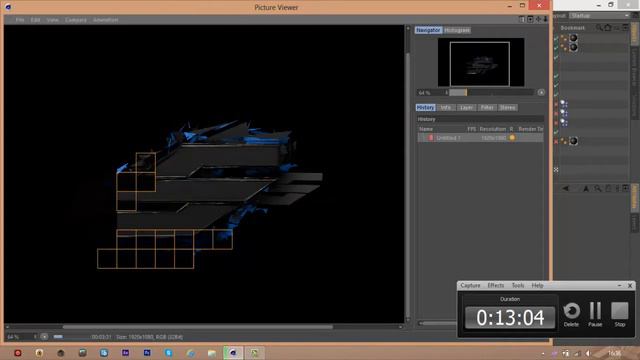640x360 pixels.
Task: Switch to the Histogram tab
Action: point(457,30)
